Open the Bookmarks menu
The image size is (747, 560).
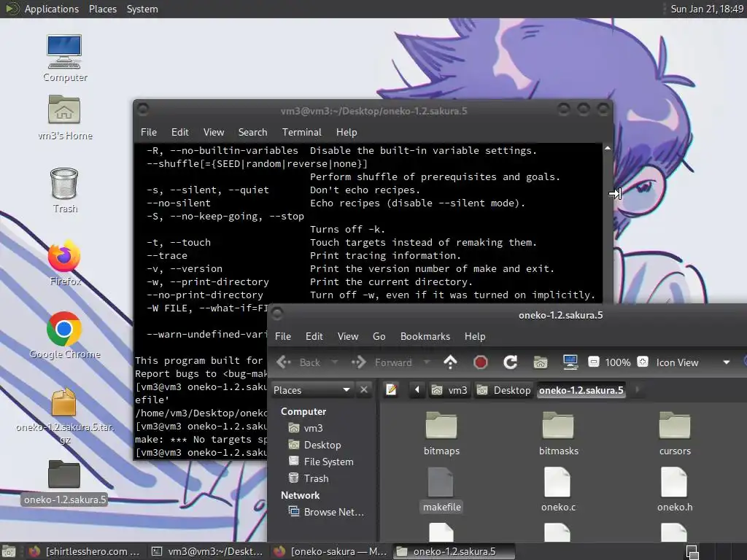click(x=425, y=336)
